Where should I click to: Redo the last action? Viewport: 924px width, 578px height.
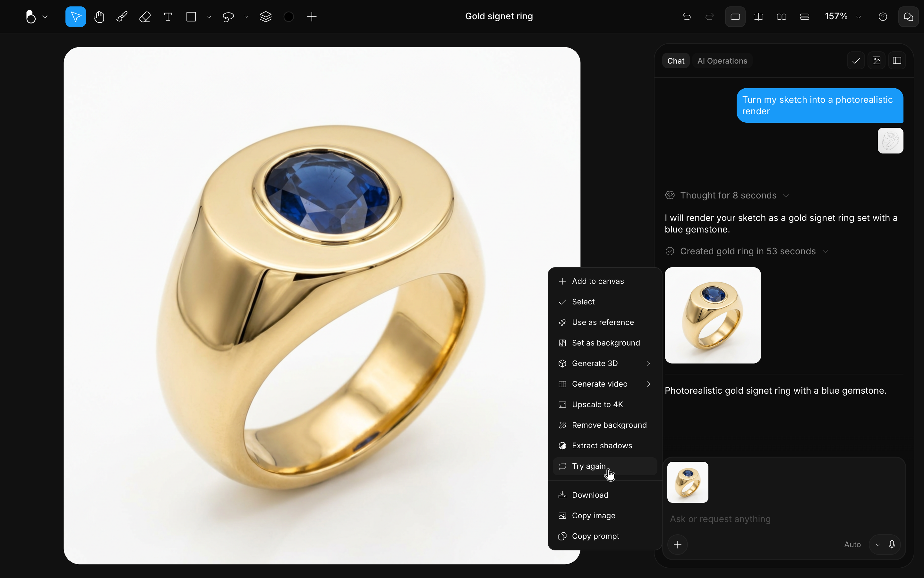click(x=709, y=17)
